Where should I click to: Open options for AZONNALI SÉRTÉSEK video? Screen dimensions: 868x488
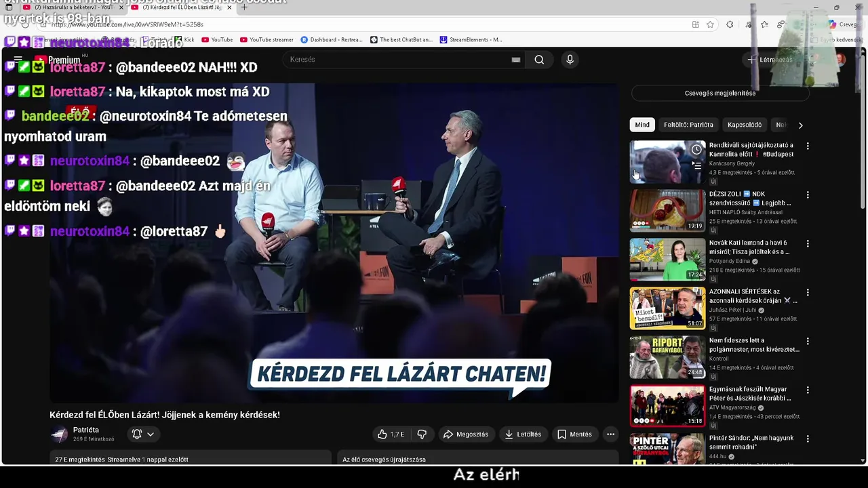pyautogui.click(x=808, y=292)
